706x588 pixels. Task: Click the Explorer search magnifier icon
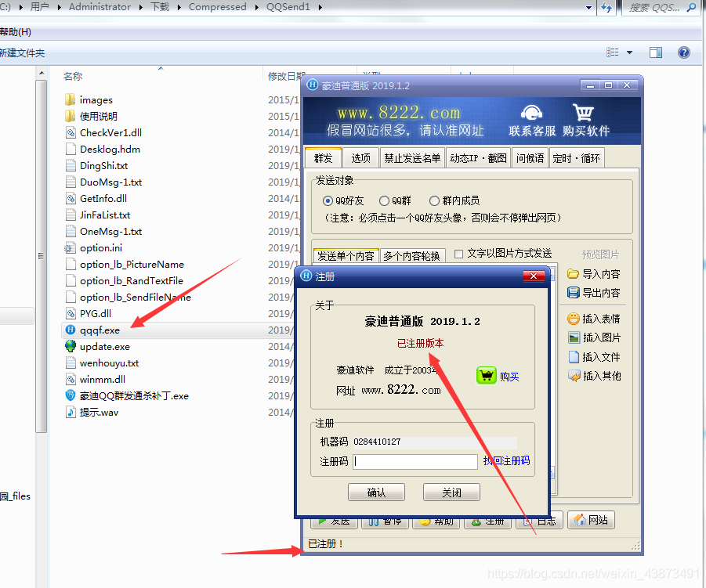pyautogui.click(x=692, y=7)
